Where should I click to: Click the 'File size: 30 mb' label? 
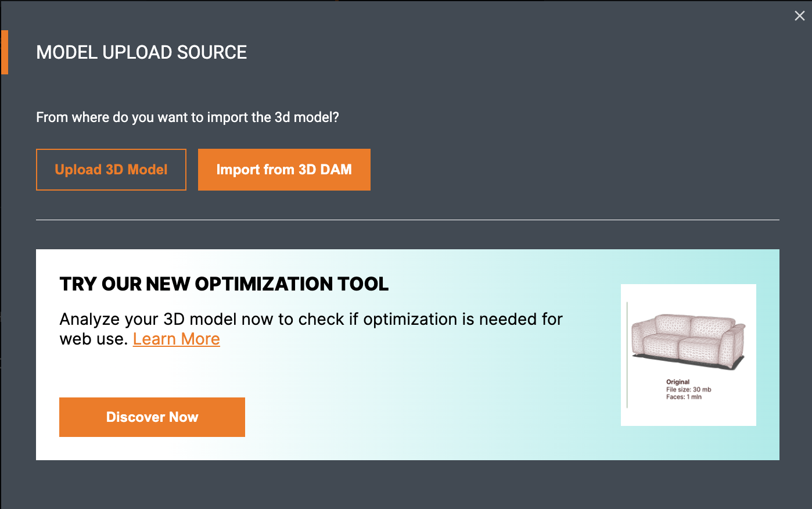coord(688,390)
